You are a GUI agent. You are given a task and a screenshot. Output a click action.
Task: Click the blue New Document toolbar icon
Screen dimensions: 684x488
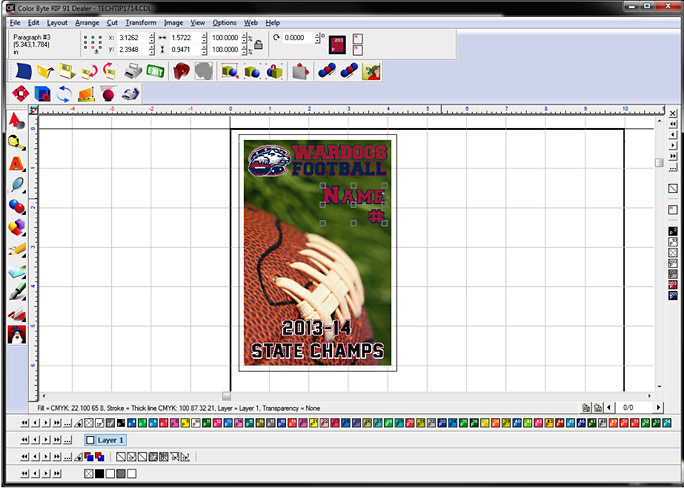[24, 71]
